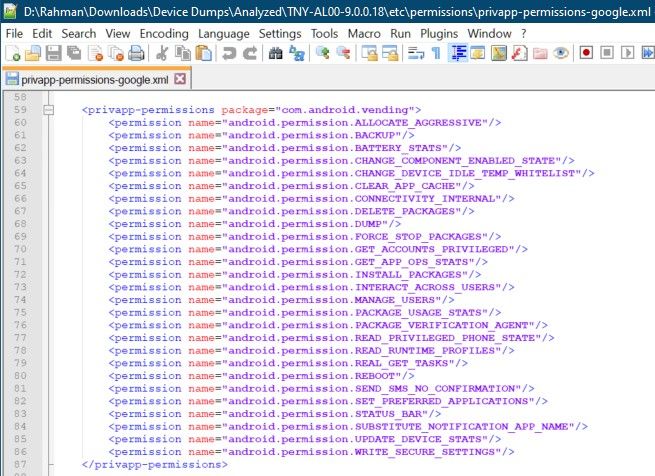
Task: Collapse the privapp-permissions fold at line 59
Action: [48, 110]
